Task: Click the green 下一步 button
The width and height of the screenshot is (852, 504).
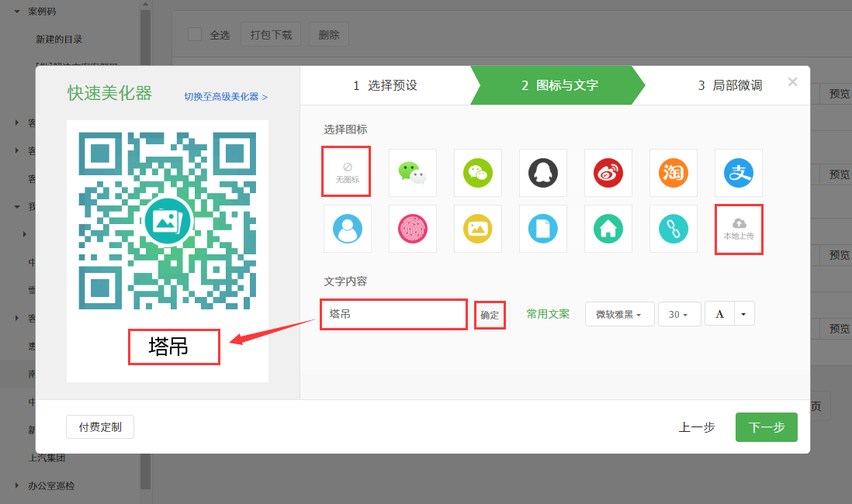Action: [x=766, y=427]
